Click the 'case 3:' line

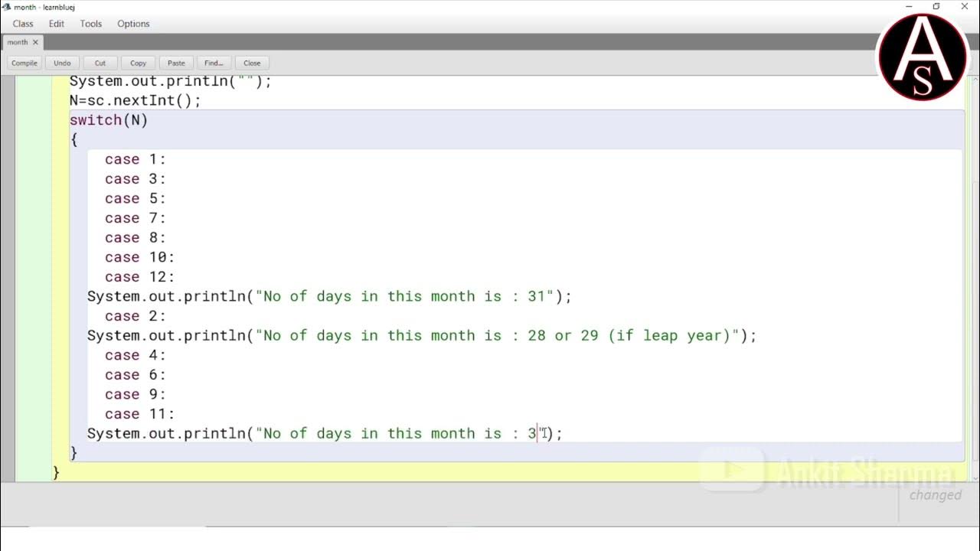pos(136,179)
